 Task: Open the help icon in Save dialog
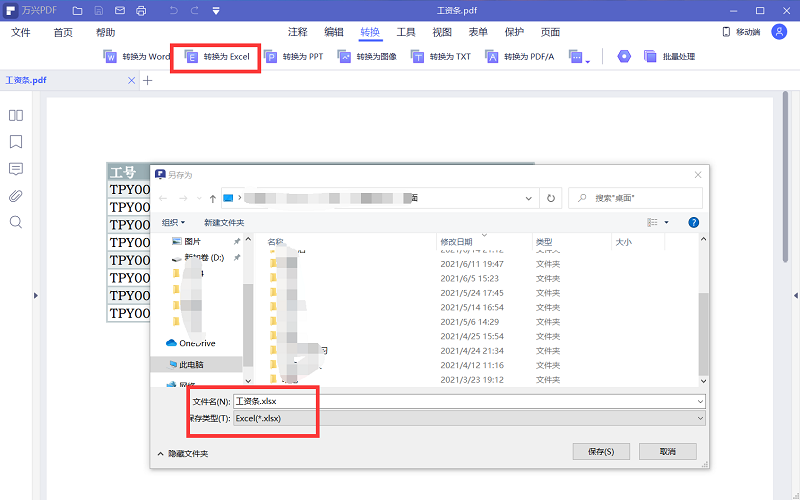pyautogui.click(x=693, y=222)
